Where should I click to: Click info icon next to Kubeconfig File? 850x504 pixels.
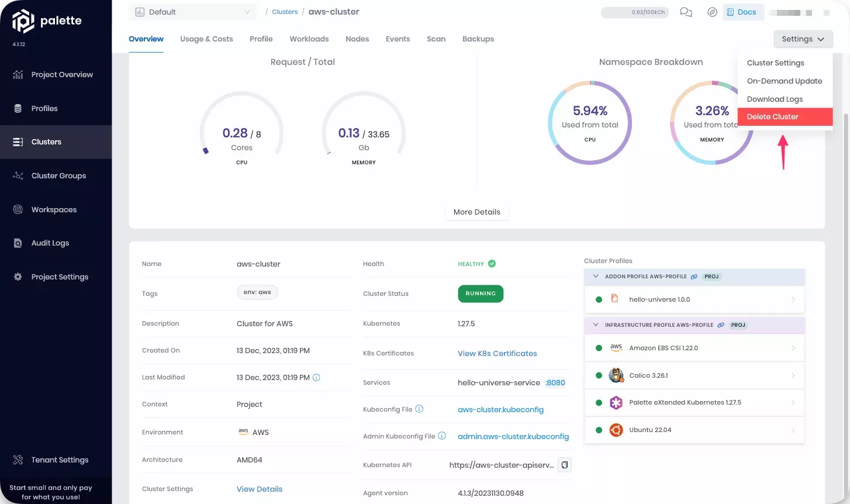[x=419, y=409]
